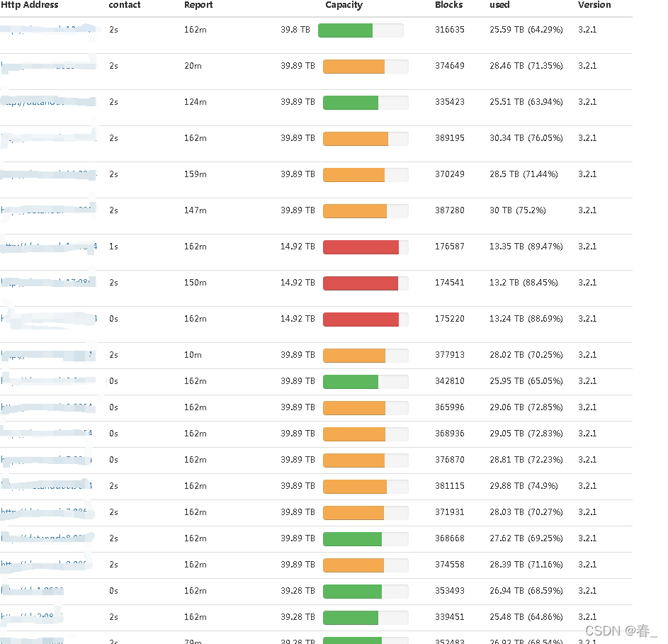The width and height of the screenshot is (668, 644).
Task: Click the 1s contact value
Action: coord(113,247)
